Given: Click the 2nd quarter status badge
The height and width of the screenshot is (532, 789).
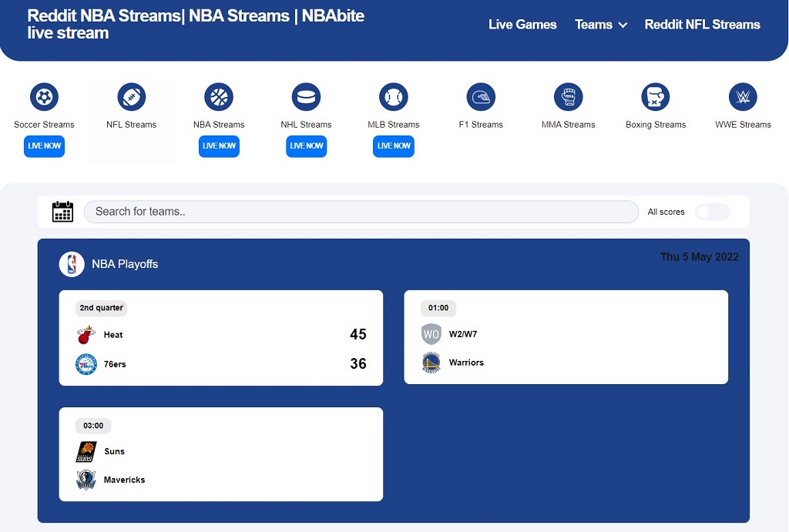Looking at the screenshot, I should tap(101, 308).
